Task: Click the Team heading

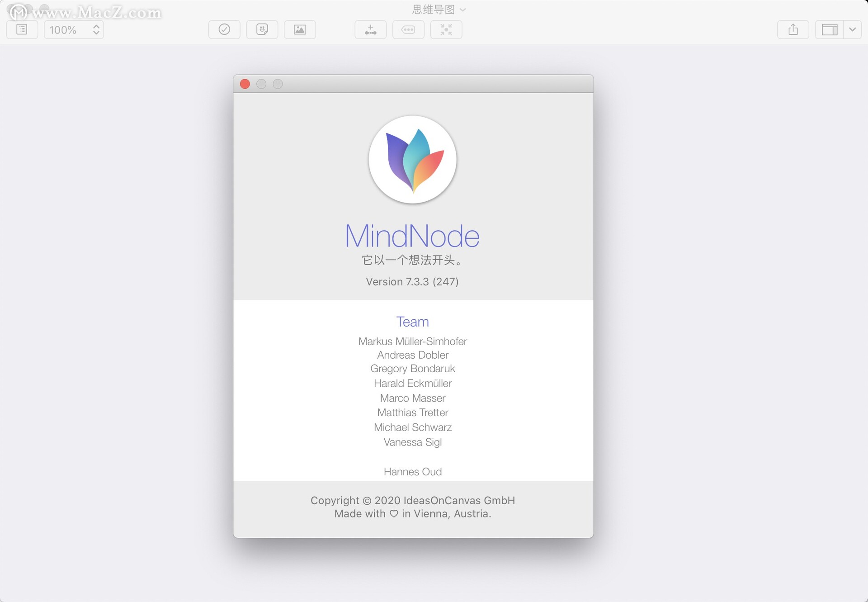Action: 413,322
